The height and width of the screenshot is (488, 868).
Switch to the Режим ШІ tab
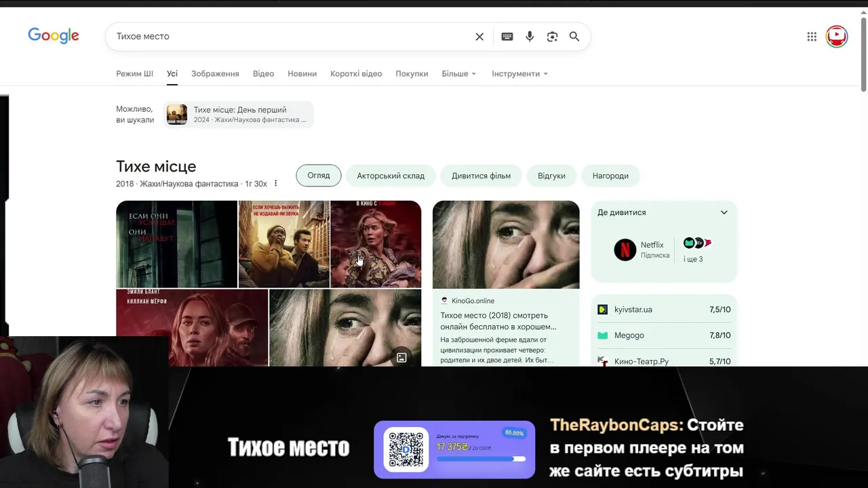click(x=134, y=73)
